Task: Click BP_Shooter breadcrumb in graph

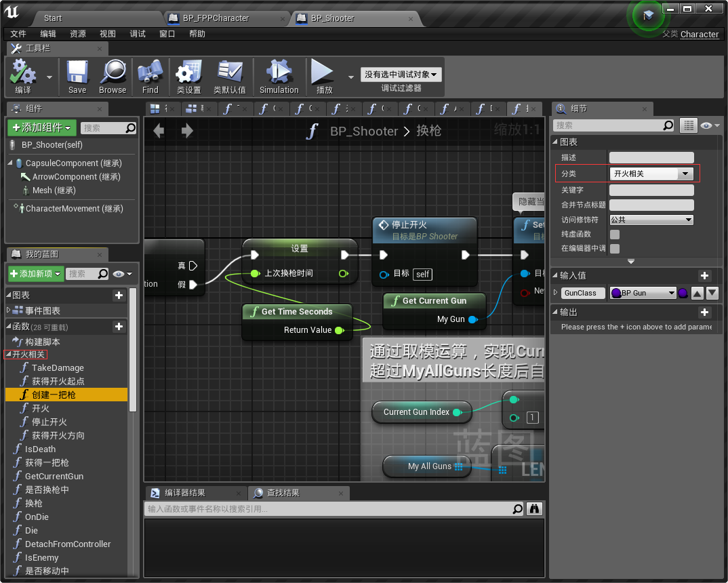Action: pos(364,132)
